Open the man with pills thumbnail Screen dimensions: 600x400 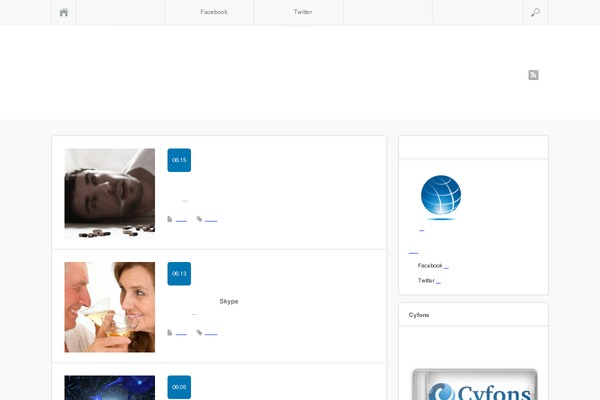(110, 193)
